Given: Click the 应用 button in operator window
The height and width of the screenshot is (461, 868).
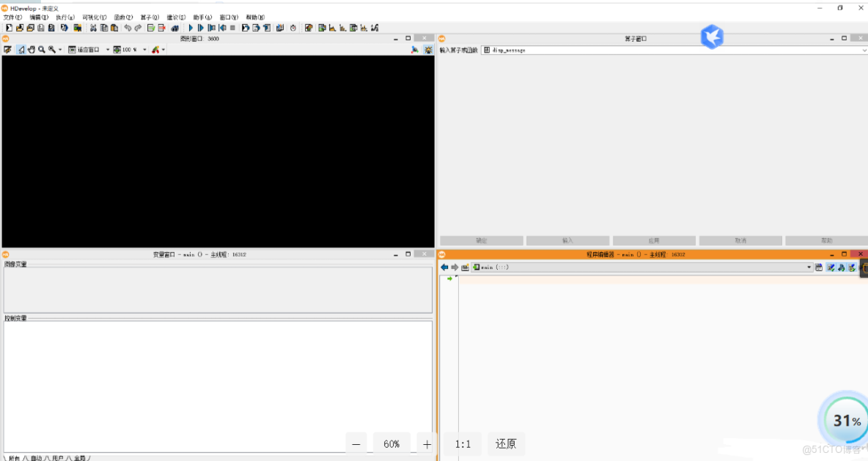Looking at the screenshot, I should [654, 240].
